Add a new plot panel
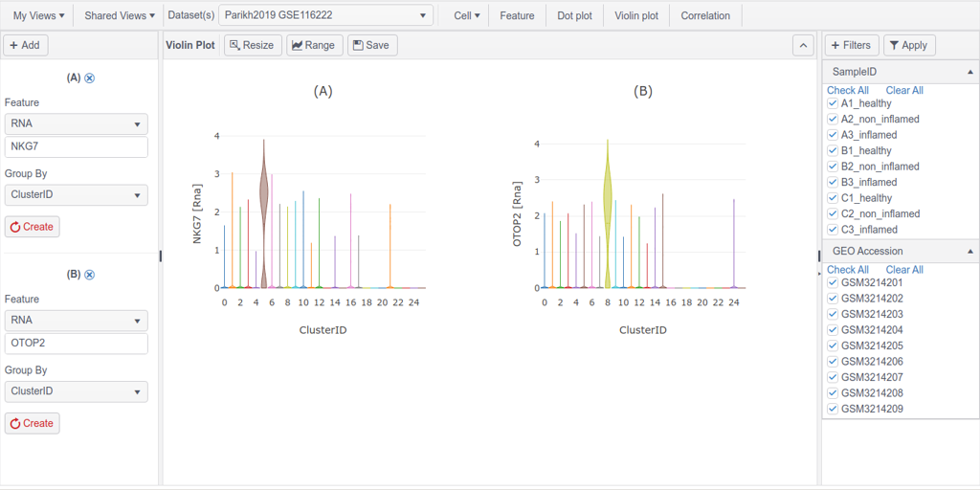980x490 pixels. click(26, 45)
